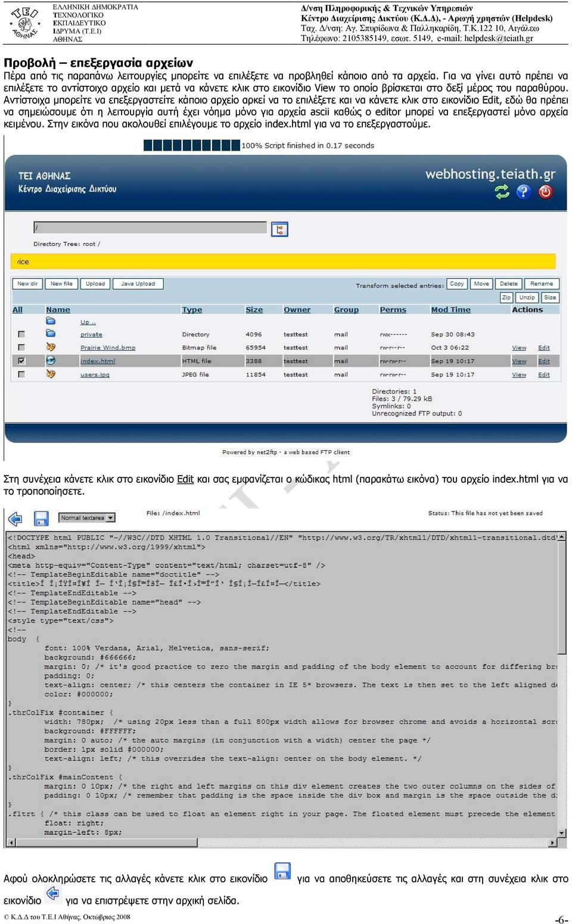The height and width of the screenshot is (924, 572).
Task: Open the blue help question-mark icon
Action: pyautogui.click(x=524, y=192)
